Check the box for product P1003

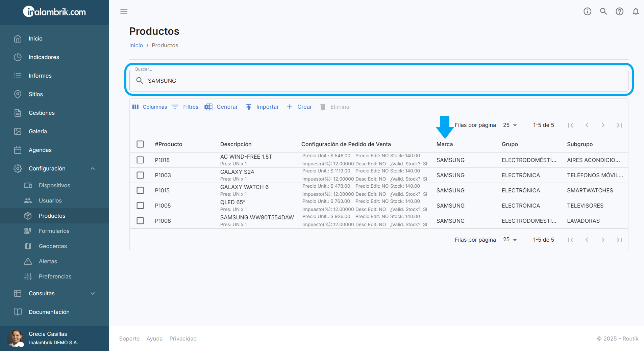click(140, 175)
